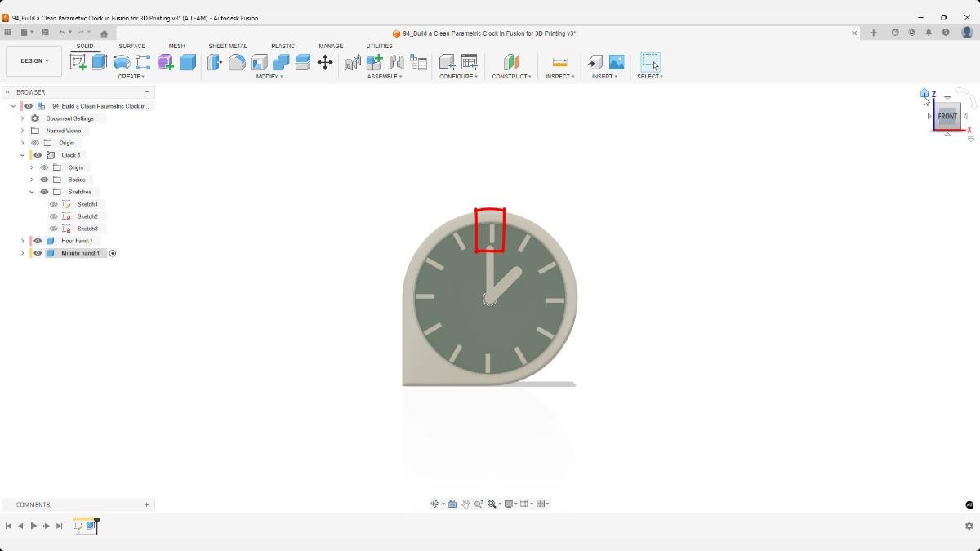Screen dimensions: 980x551
Task: Show Sketch1 in the browser
Action: pos(54,203)
